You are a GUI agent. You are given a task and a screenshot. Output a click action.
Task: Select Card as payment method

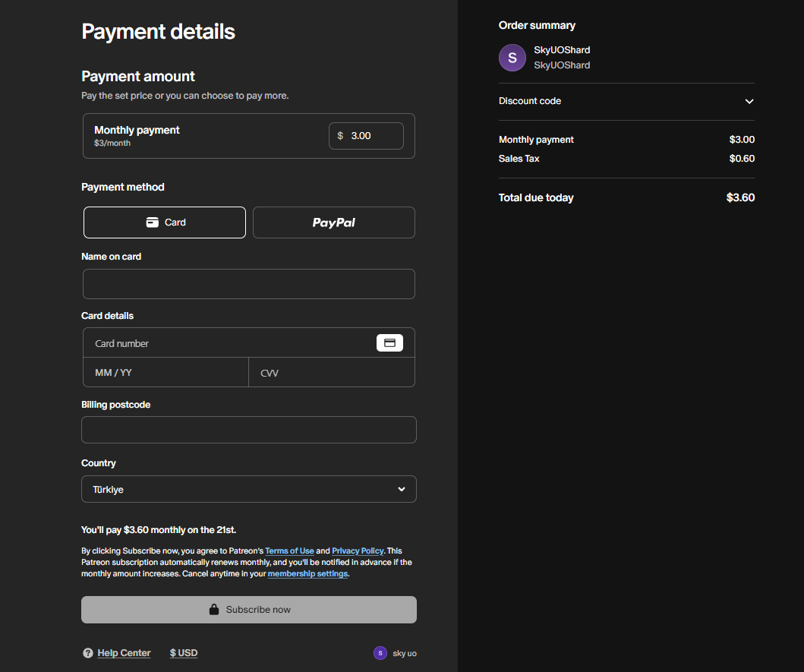pos(165,222)
